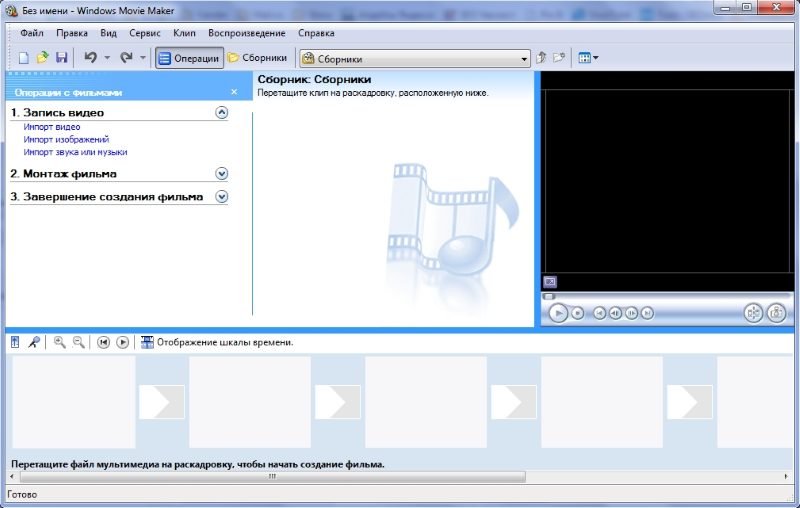Click the split clip button in preview monitor
The height and width of the screenshot is (508, 800).
click(x=753, y=313)
